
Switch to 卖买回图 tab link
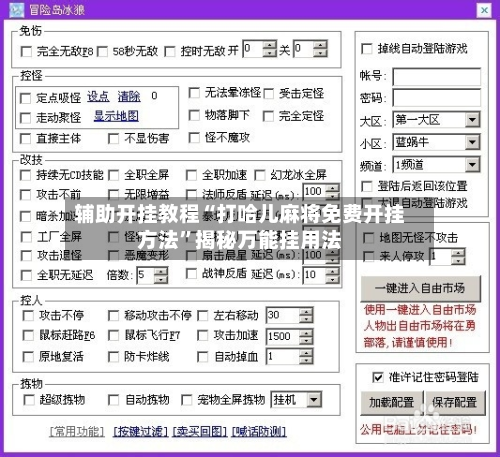(200, 432)
